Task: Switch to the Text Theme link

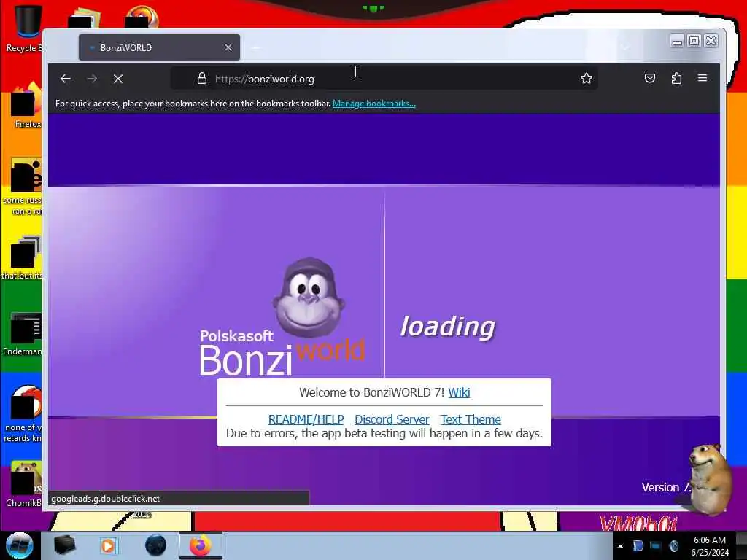Action: pyautogui.click(x=471, y=419)
